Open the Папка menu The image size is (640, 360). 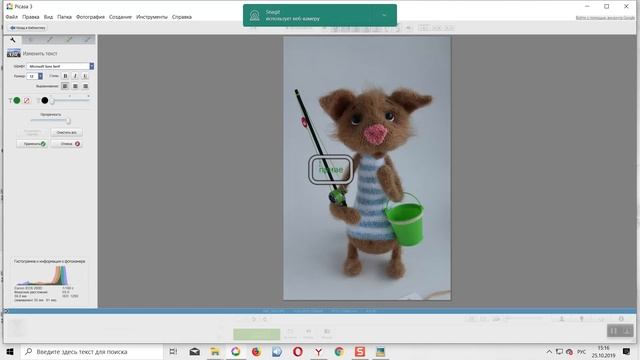coord(64,17)
